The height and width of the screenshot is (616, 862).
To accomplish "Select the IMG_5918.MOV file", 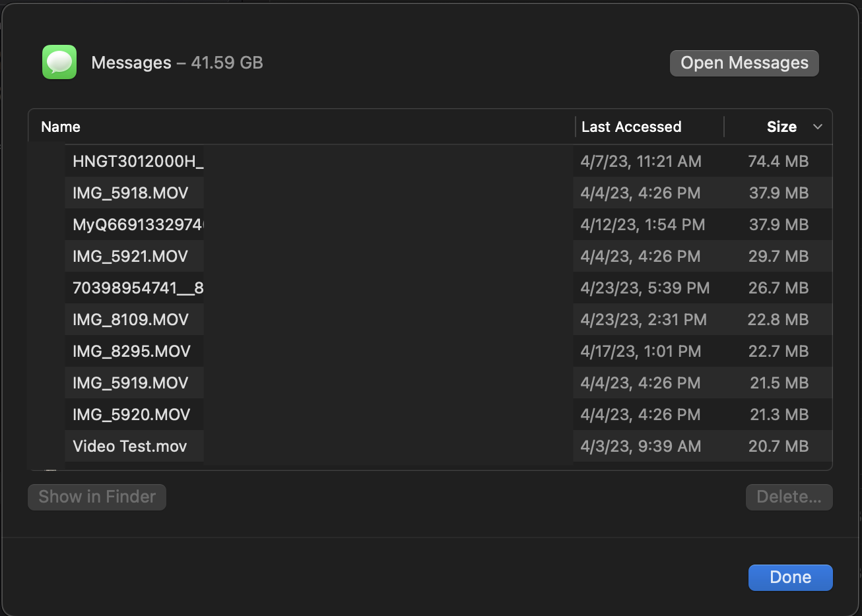I will coord(131,193).
